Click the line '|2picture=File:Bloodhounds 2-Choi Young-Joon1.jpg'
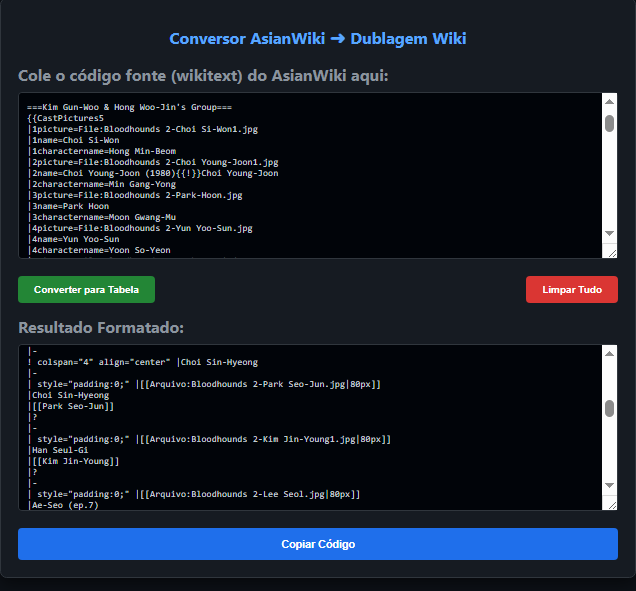Image resolution: width=636 pixels, height=591 pixels. 153,162
